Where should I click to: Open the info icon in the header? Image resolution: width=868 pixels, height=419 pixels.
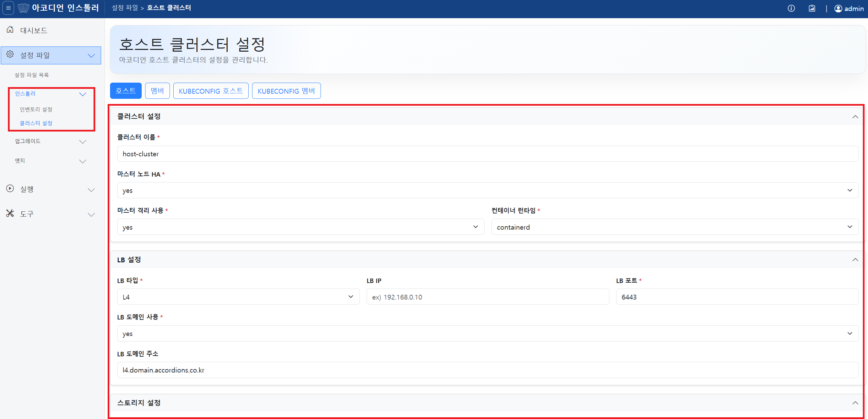pyautogui.click(x=791, y=8)
